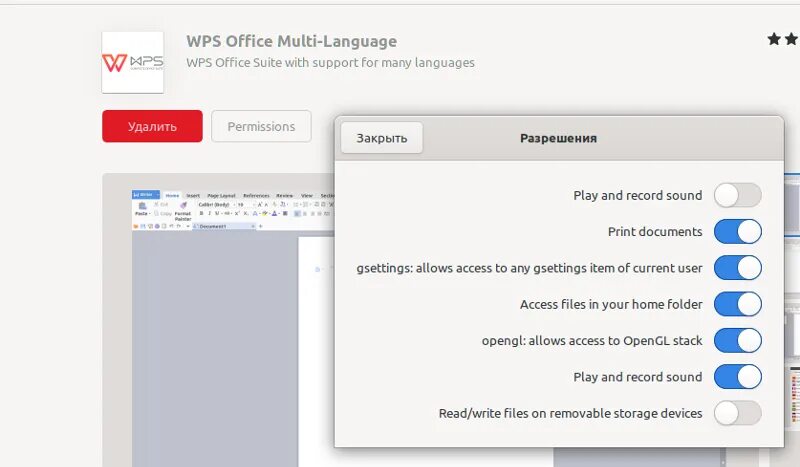Click the WPS Office application logo
This screenshot has width=800, height=467.
click(133, 62)
